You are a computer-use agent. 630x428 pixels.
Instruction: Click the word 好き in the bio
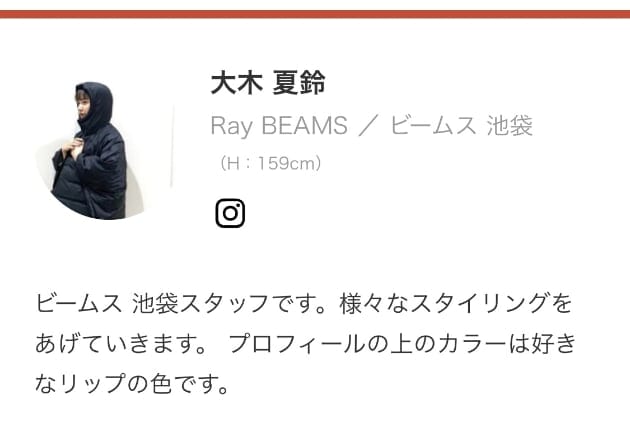[553, 343]
